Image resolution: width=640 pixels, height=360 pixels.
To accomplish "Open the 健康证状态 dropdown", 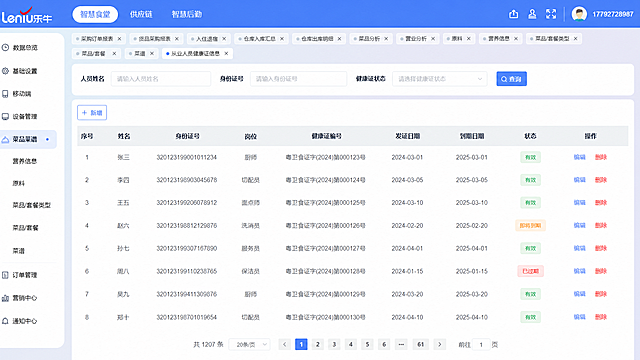I will [x=440, y=79].
